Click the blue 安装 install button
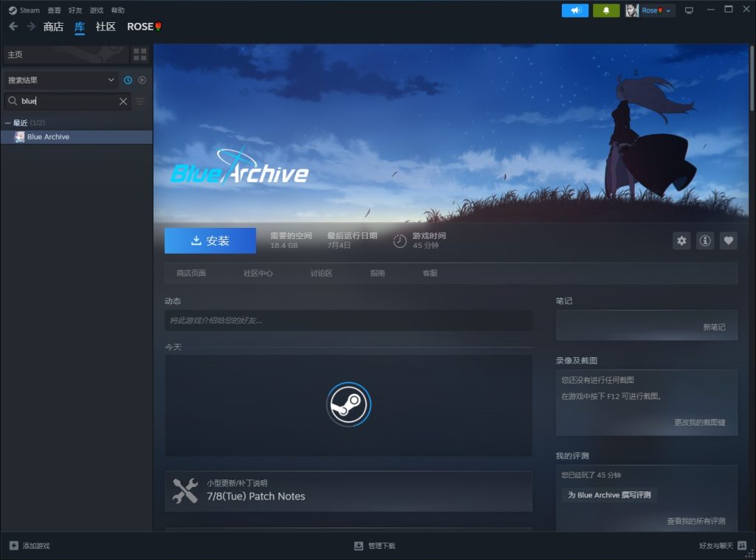756x560 pixels. (x=210, y=241)
